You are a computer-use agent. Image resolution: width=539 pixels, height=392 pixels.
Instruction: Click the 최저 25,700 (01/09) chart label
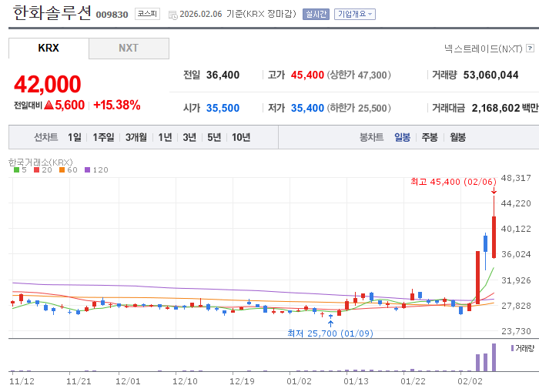click(330, 333)
